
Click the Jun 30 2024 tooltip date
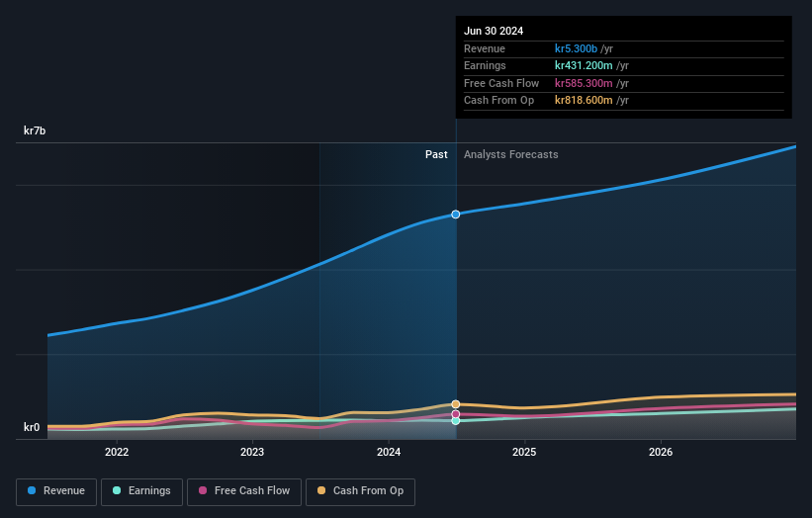[494, 31]
